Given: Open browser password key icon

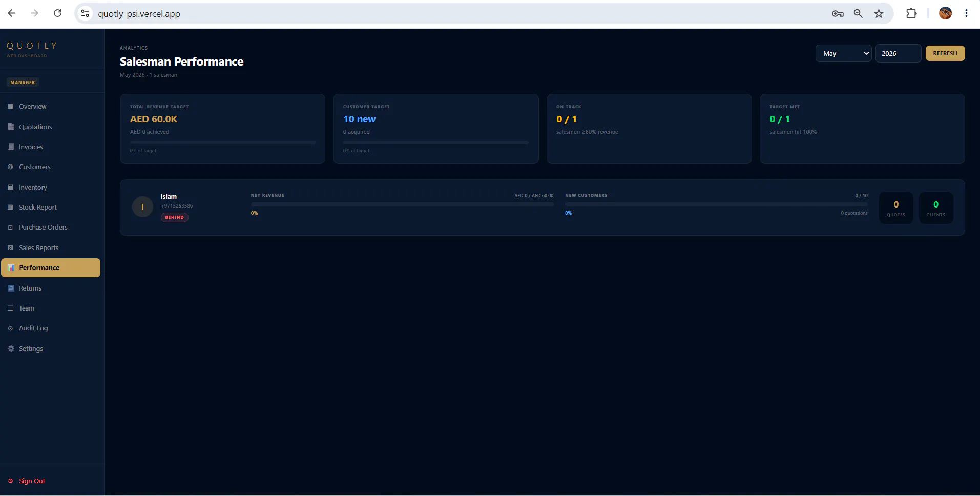Looking at the screenshot, I should click(838, 14).
